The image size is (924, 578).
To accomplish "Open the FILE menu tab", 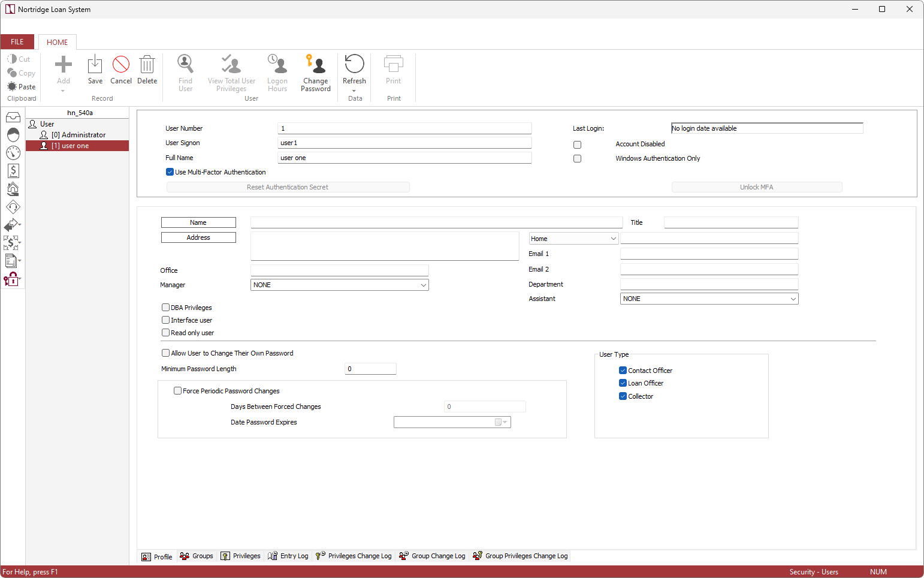I will point(17,42).
